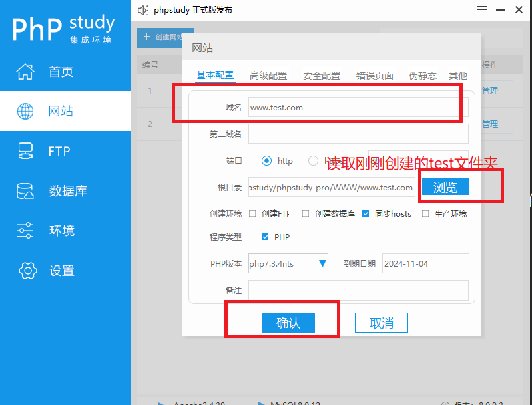Open the 设置 gear icon in sidebar
Screen dimensions: 532x405
[x=27, y=271]
